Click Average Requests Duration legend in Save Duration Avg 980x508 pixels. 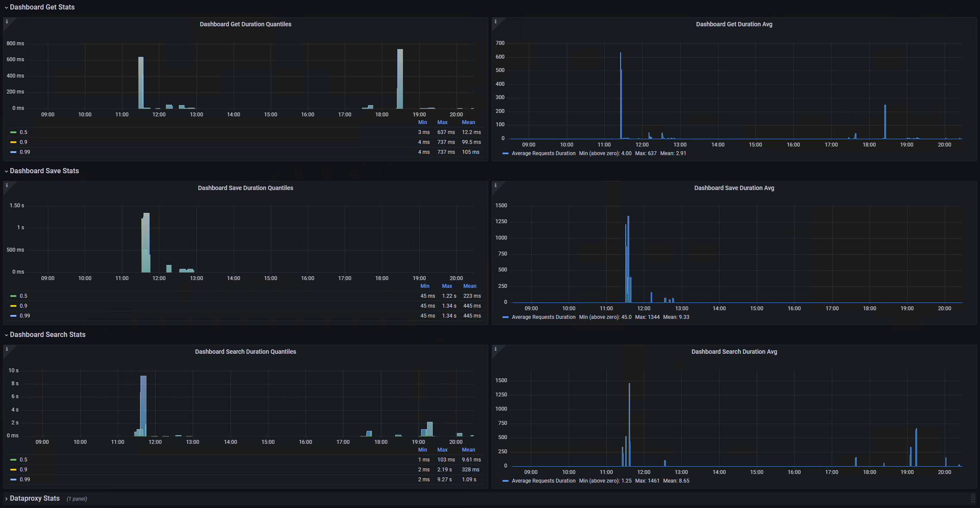click(543, 317)
